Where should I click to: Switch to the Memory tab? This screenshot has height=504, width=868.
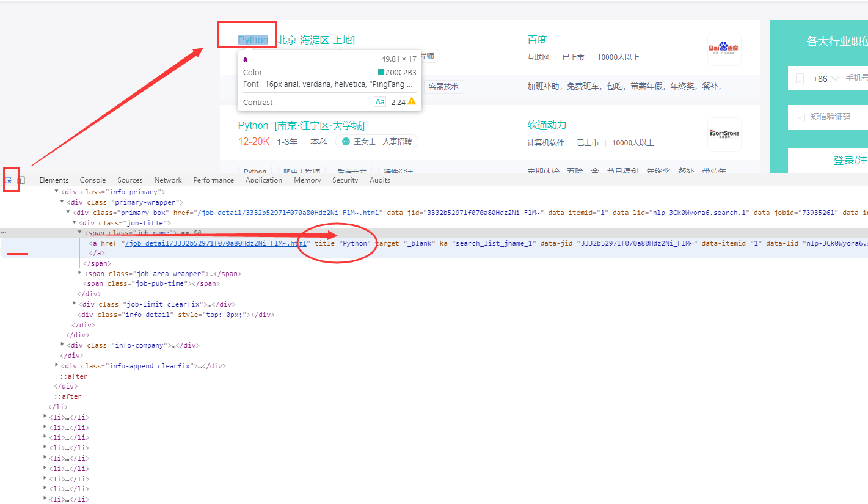click(307, 180)
